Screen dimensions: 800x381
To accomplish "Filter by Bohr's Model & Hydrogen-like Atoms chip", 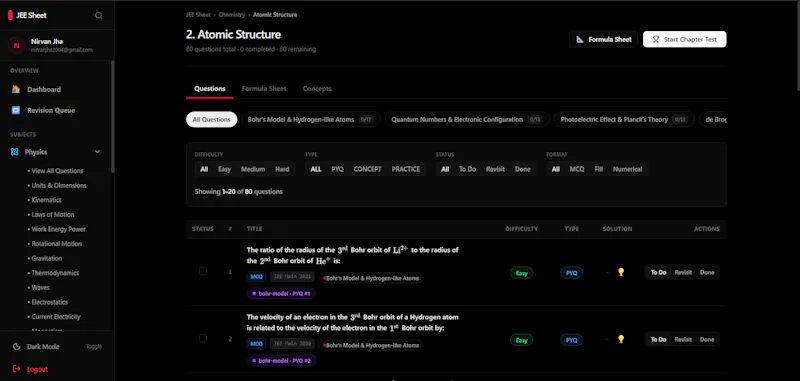I will (x=311, y=120).
